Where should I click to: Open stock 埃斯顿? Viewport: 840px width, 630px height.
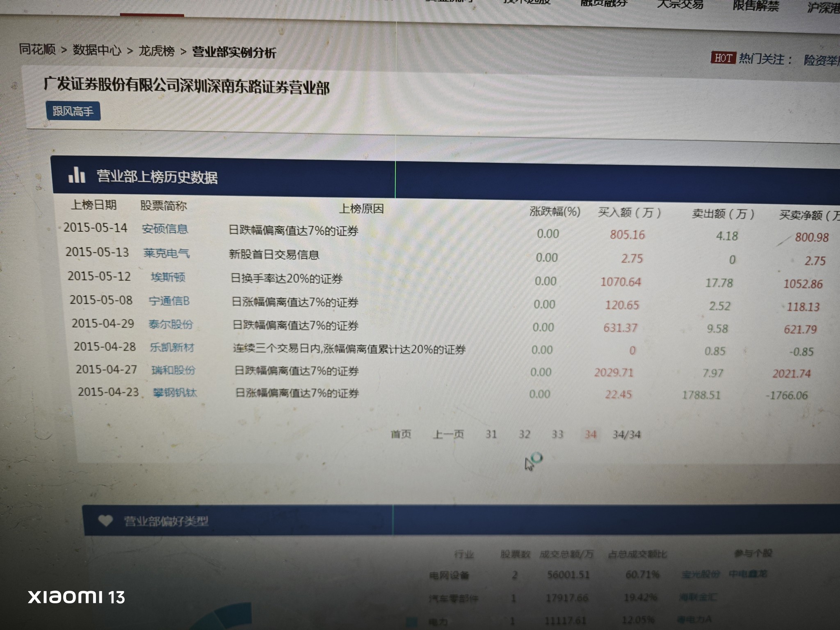(x=168, y=277)
